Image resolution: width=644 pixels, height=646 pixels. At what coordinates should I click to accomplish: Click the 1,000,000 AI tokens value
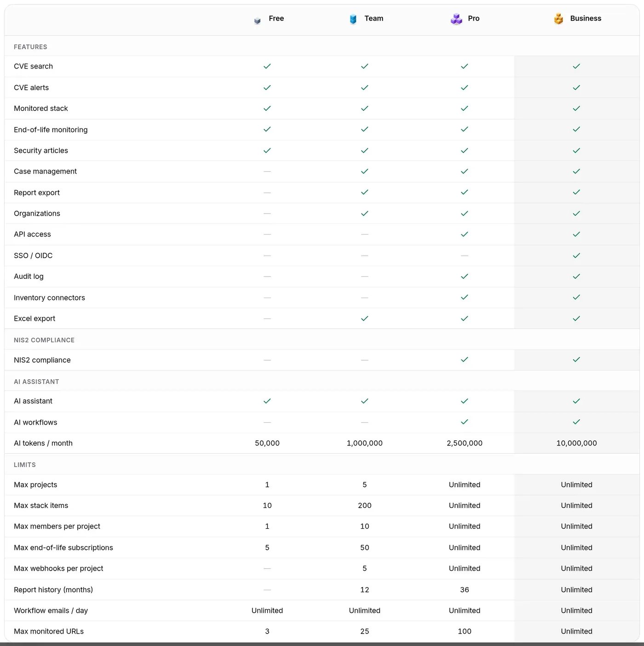coord(365,443)
